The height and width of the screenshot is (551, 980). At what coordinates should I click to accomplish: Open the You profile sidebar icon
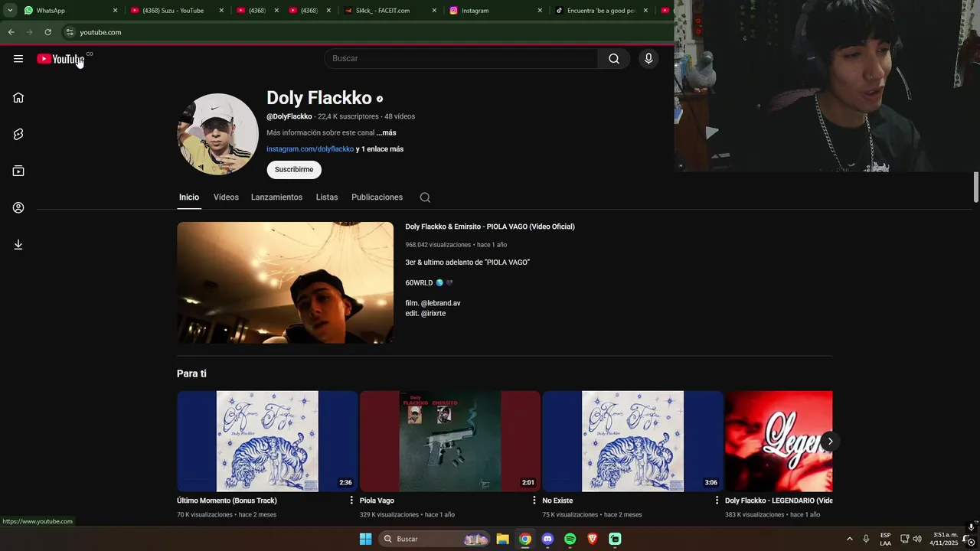pos(18,207)
